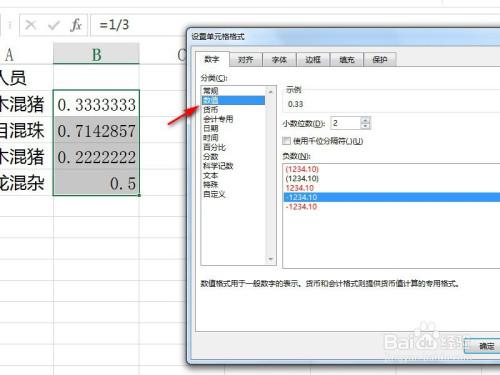Switch to the 对齐 tab
This screenshot has height=375, width=500.
click(246, 60)
